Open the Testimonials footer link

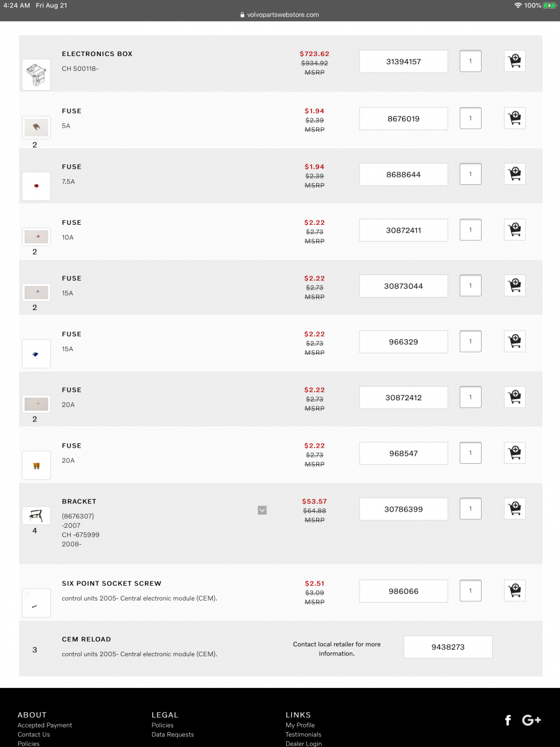pyautogui.click(x=303, y=735)
